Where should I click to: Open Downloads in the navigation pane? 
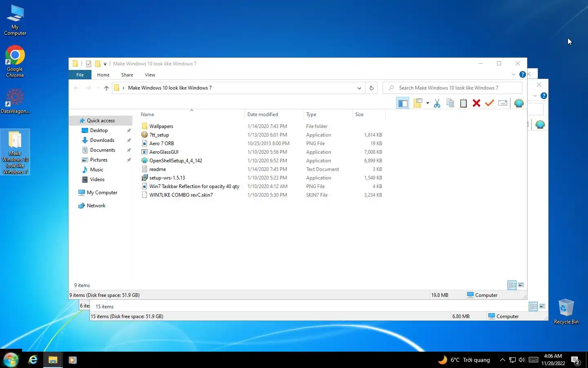(x=102, y=140)
